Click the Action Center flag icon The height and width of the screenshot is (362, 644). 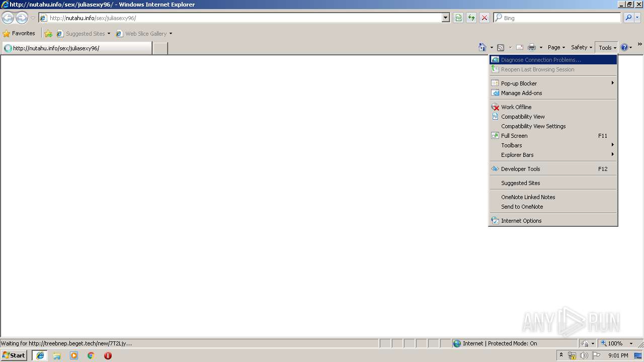click(596, 355)
